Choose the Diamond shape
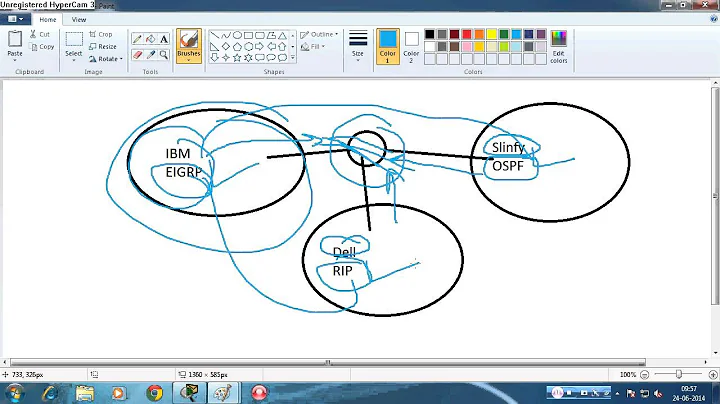Screen dimensions: 720x404 point(226,46)
